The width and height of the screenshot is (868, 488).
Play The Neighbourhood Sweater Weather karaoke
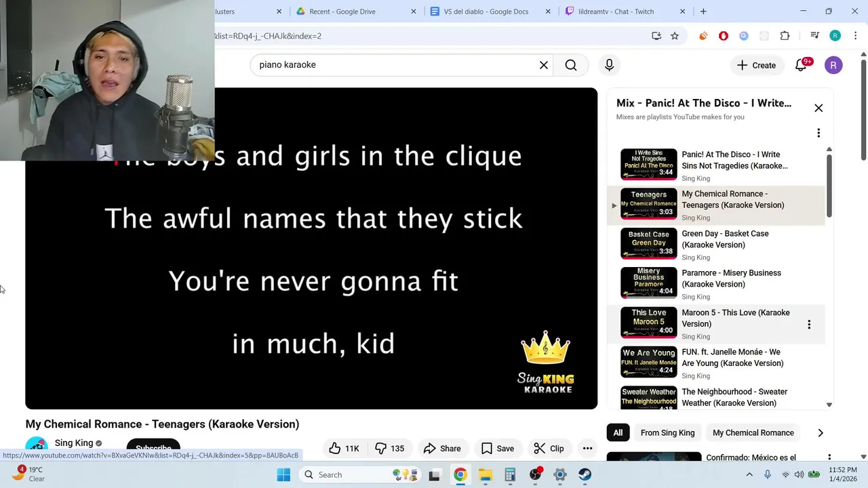pyautogui.click(x=715, y=397)
